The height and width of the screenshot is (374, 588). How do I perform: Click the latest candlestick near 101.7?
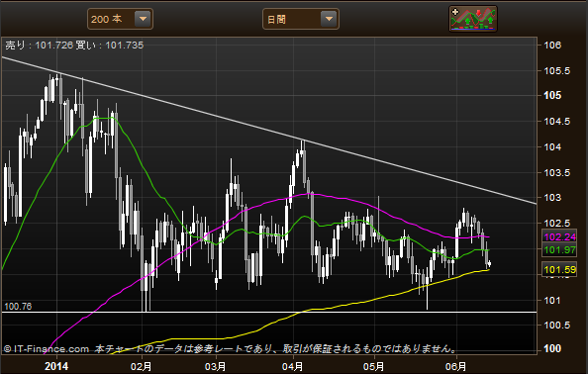(x=489, y=264)
